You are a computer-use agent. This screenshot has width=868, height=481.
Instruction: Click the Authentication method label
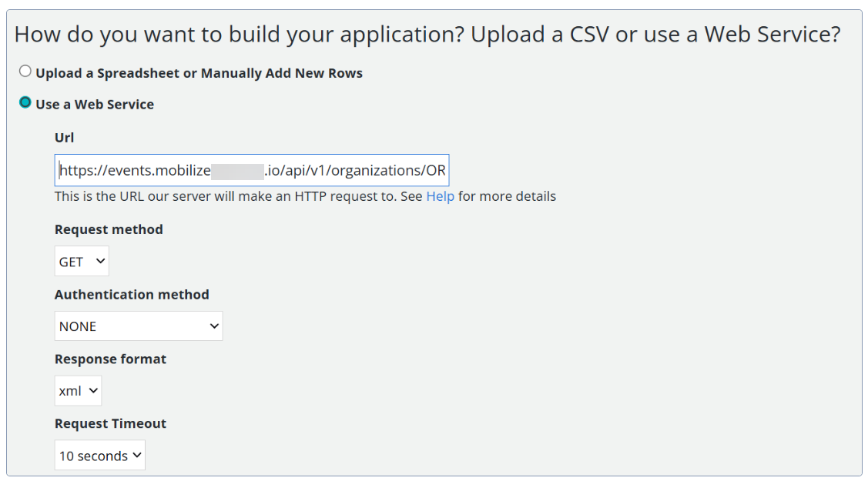[132, 294]
